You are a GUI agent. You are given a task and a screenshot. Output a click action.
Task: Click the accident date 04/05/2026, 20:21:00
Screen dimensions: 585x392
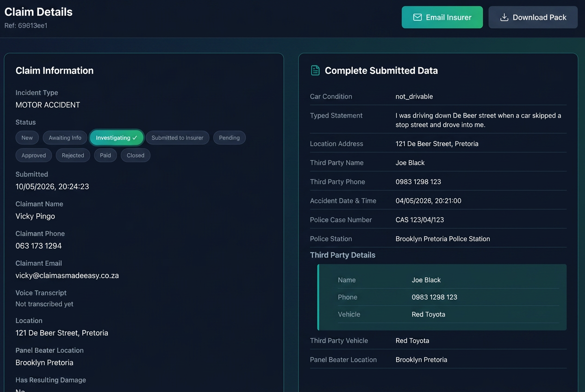click(x=429, y=201)
